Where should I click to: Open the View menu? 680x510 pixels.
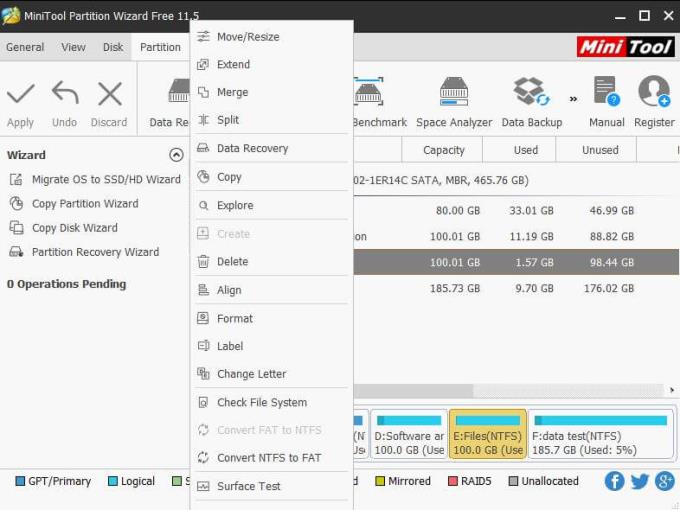[x=73, y=47]
